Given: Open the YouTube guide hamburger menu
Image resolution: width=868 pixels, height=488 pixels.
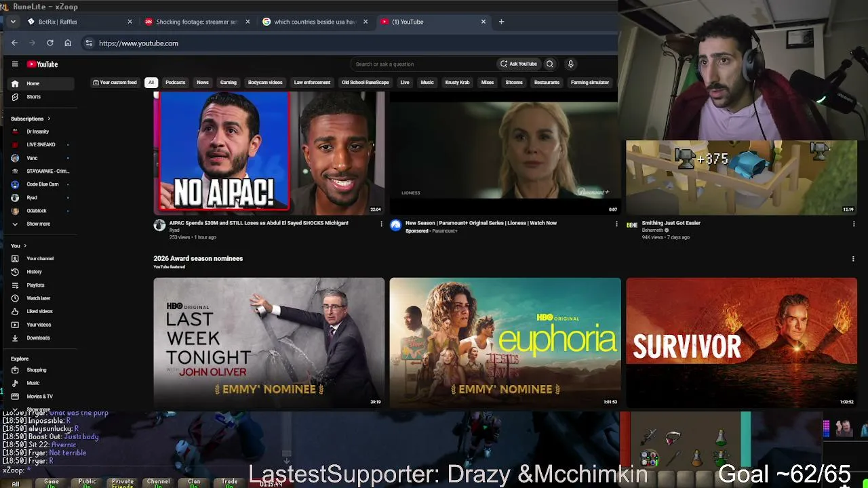Looking at the screenshot, I should [15, 64].
